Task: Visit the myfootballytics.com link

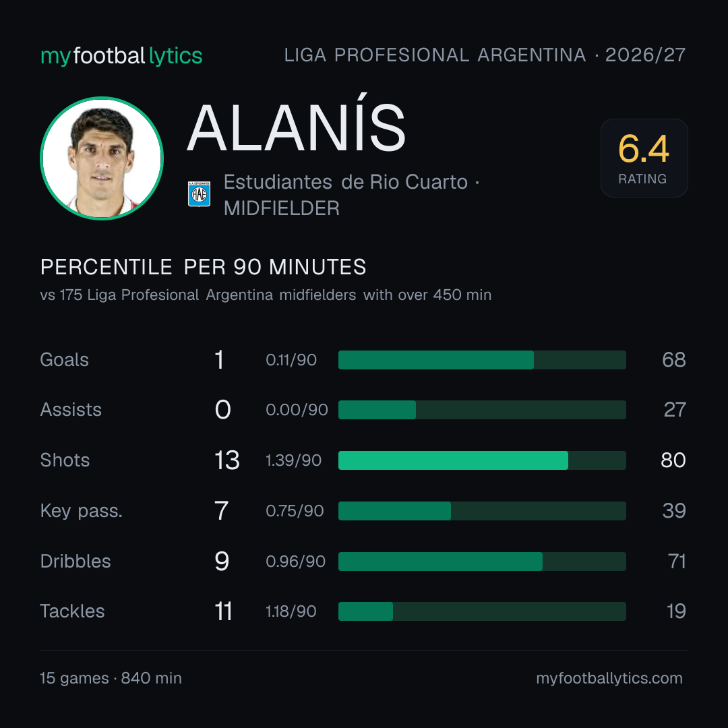Action: point(609,678)
